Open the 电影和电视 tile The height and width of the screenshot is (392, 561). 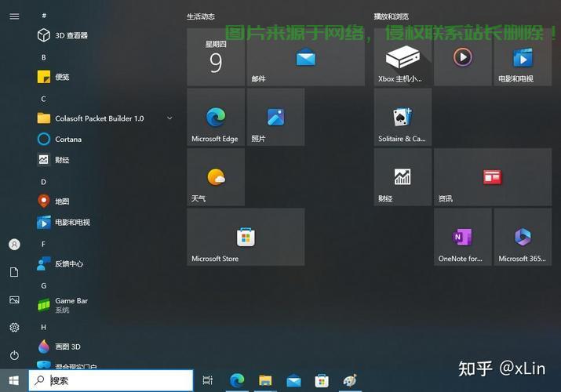click(x=523, y=57)
